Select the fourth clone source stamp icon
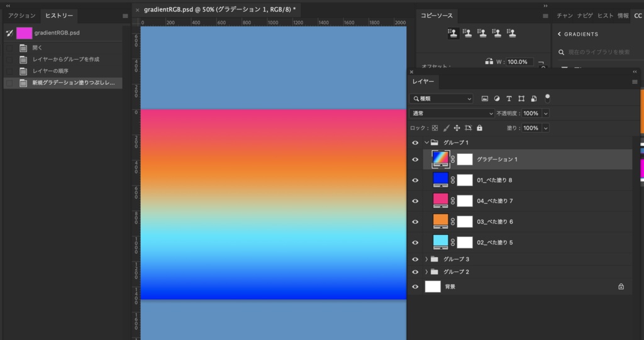Viewport: 644px width, 340px height. click(497, 33)
